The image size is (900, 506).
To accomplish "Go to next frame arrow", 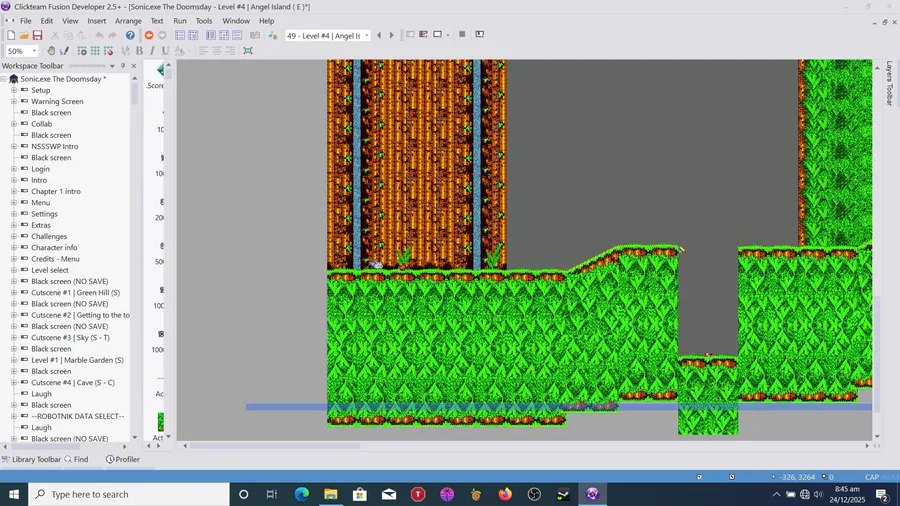I will (392, 36).
